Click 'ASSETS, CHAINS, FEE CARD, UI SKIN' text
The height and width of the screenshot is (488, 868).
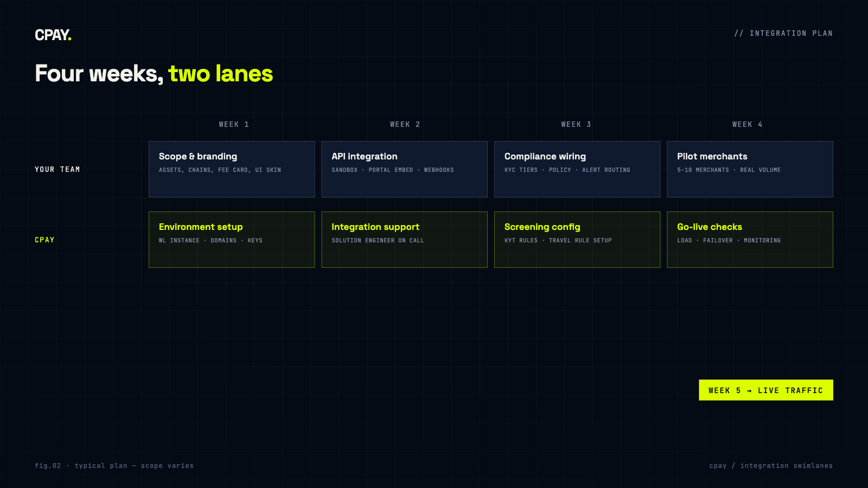(x=220, y=170)
